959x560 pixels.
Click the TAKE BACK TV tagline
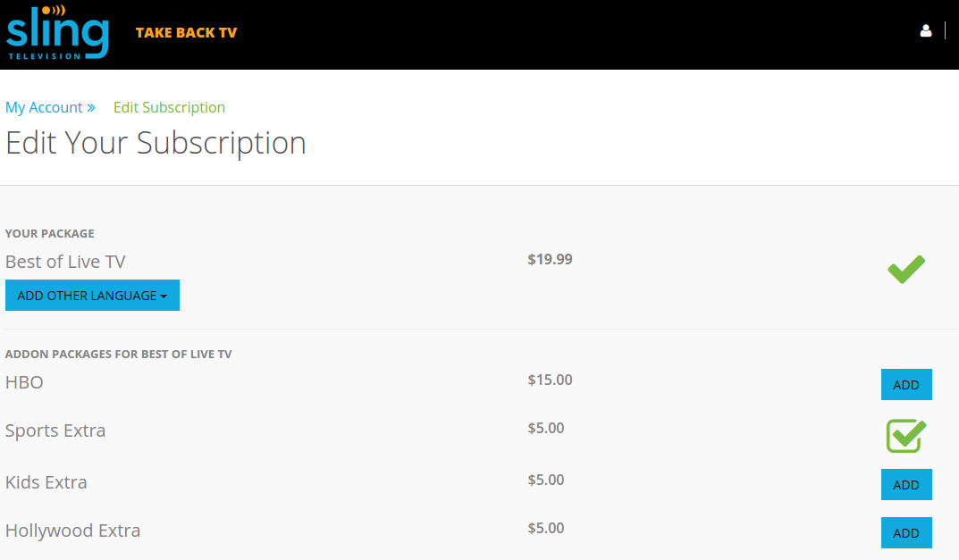pos(186,31)
